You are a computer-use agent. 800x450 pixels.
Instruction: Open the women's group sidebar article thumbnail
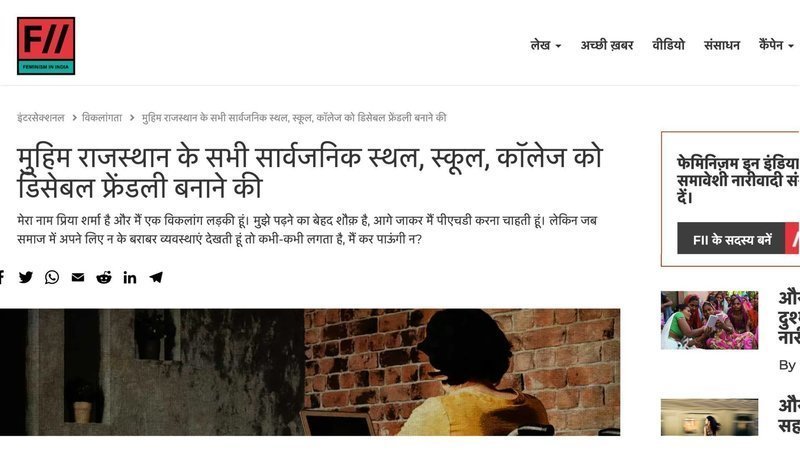(x=709, y=320)
